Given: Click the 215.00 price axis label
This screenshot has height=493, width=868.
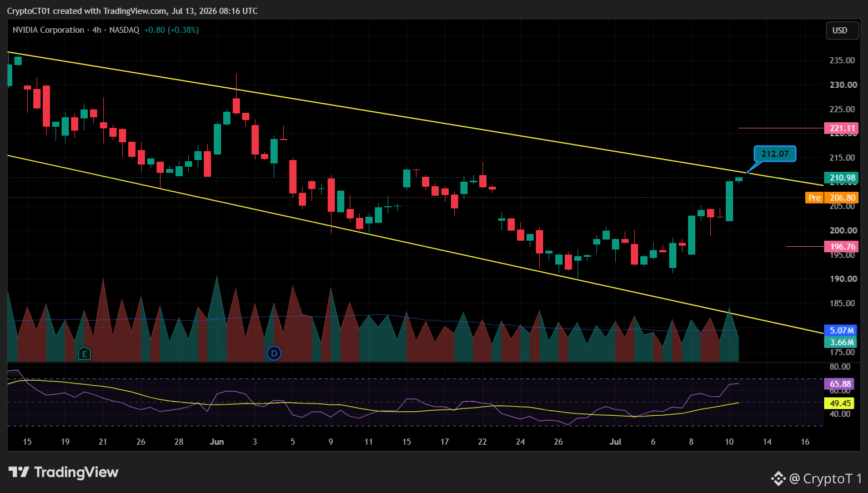Looking at the screenshot, I should pyautogui.click(x=842, y=158).
